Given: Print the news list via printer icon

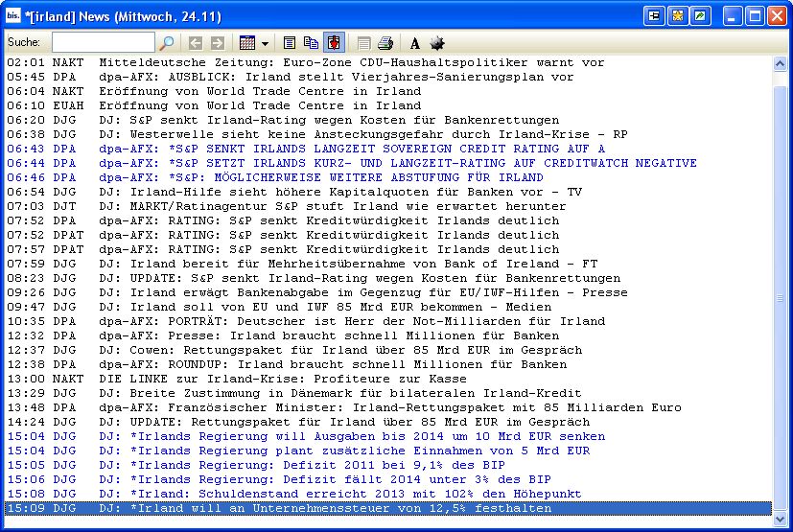Looking at the screenshot, I should [385, 43].
